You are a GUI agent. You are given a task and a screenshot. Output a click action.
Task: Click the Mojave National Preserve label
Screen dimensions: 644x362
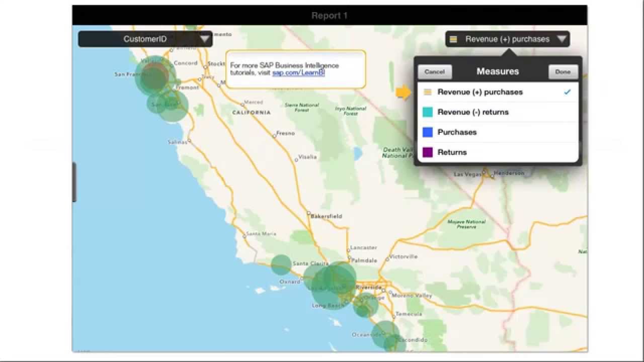tap(466, 224)
